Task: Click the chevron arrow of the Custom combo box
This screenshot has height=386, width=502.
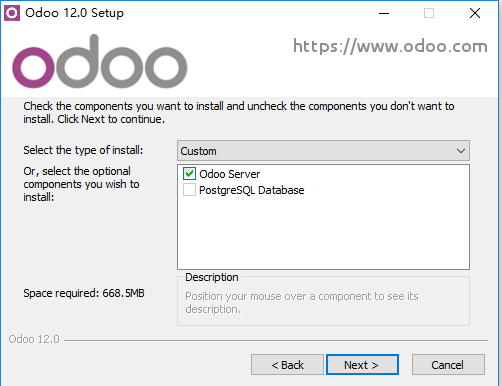Action: [x=461, y=151]
